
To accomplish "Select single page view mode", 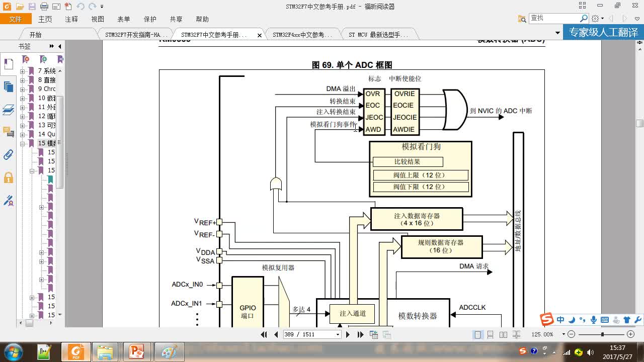I will click(x=477, y=334).
